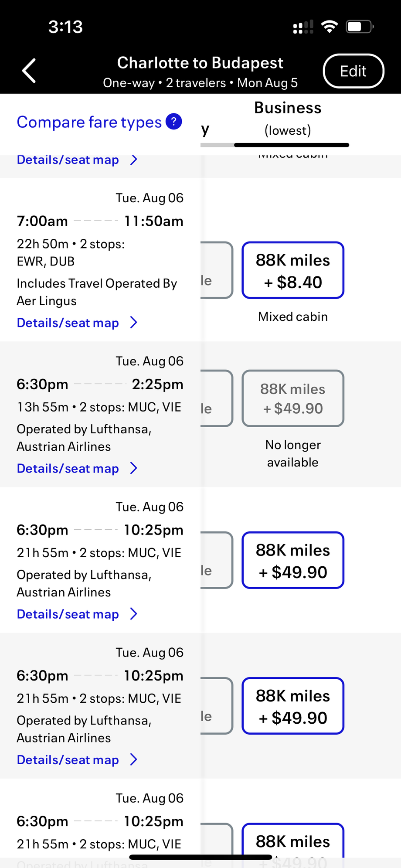The width and height of the screenshot is (401, 868).
Task: Select 88K miles + $8.40 Business fare
Action: (293, 270)
